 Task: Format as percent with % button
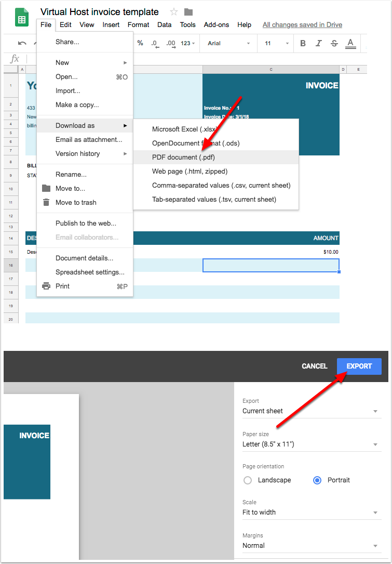140,43
